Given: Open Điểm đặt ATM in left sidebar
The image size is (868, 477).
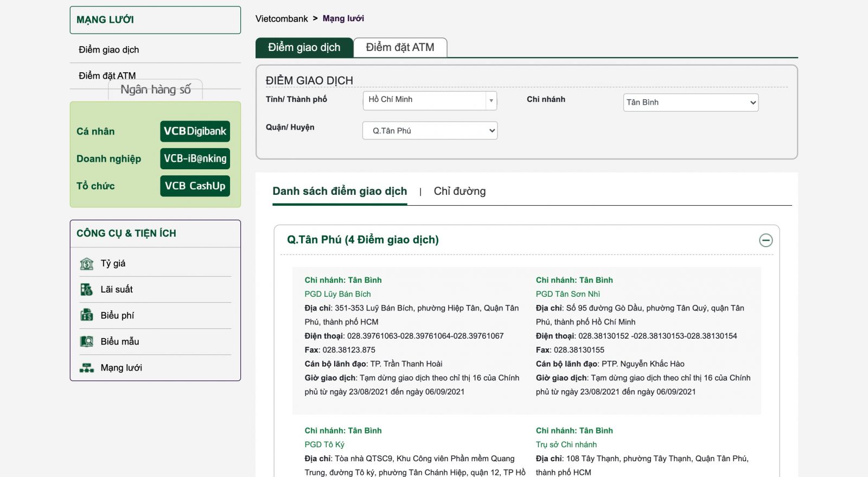Looking at the screenshot, I should [107, 75].
